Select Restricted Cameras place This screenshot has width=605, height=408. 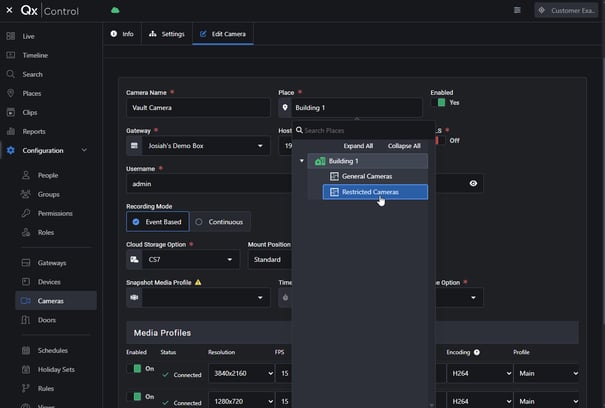[x=375, y=192]
